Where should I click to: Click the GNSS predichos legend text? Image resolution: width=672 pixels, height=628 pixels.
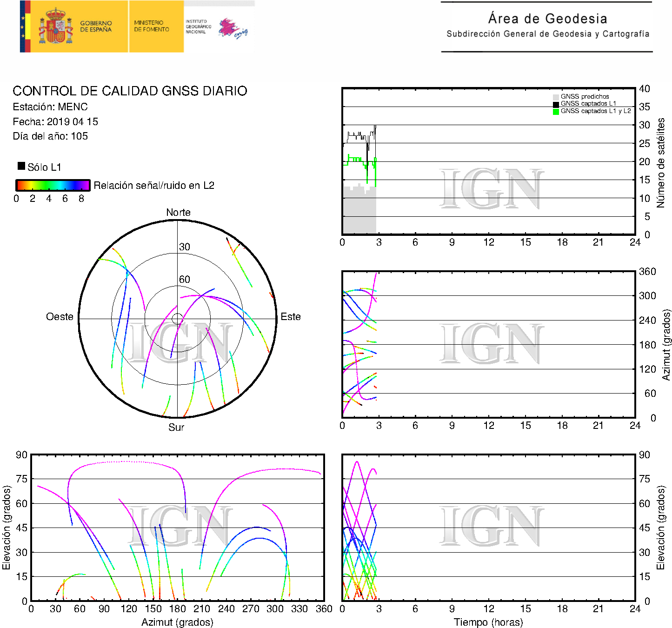coord(585,97)
